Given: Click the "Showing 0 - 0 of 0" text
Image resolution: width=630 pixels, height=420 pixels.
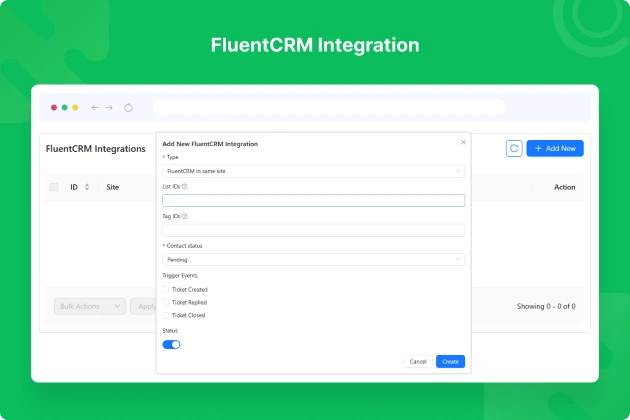Looking at the screenshot, I should (546, 306).
